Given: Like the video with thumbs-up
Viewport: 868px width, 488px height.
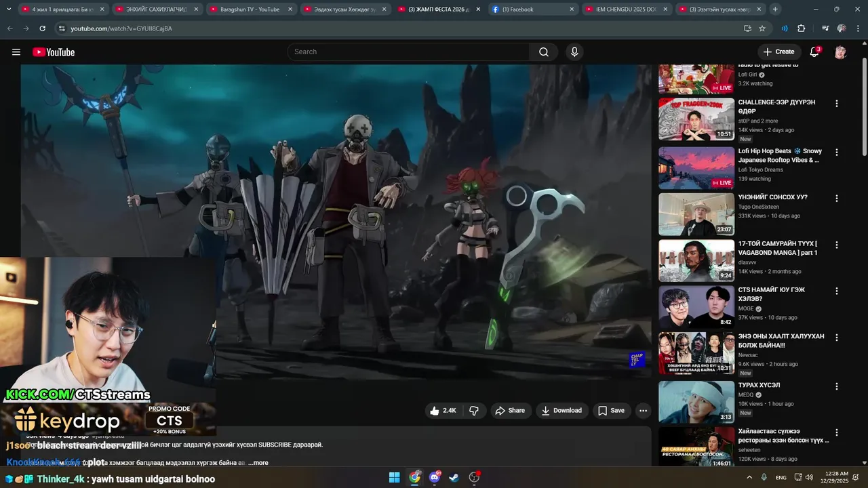Looking at the screenshot, I should 443,411.
